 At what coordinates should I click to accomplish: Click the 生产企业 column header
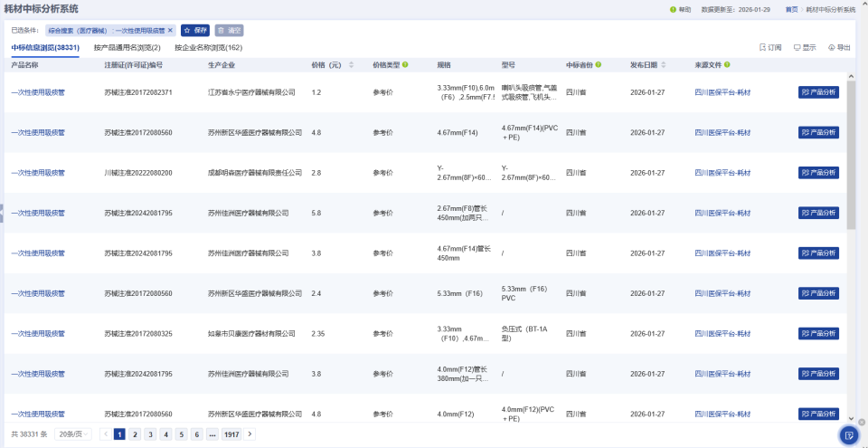pyautogui.click(x=222, y=65)
